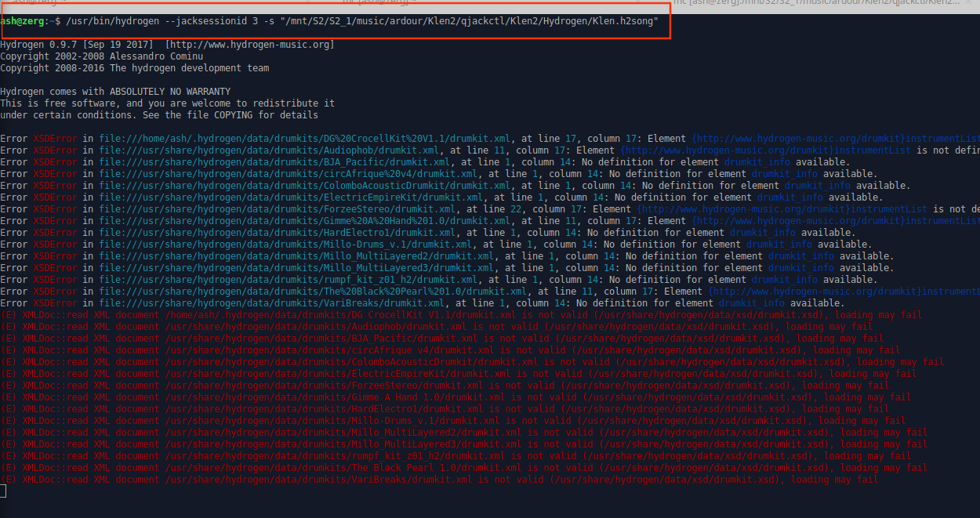
Task: Click the ElectricEmpireKit file URL in XSDError line
Action: pos(291,197)
